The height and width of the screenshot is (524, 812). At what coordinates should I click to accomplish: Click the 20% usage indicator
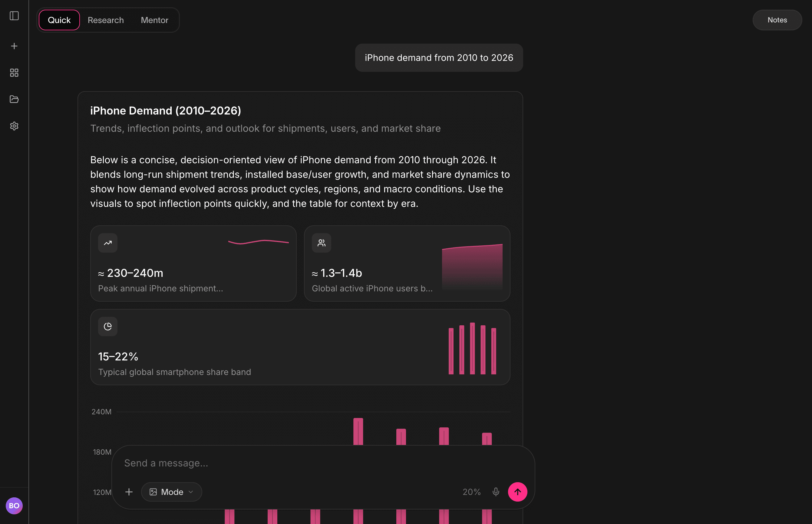coord(471,492)
